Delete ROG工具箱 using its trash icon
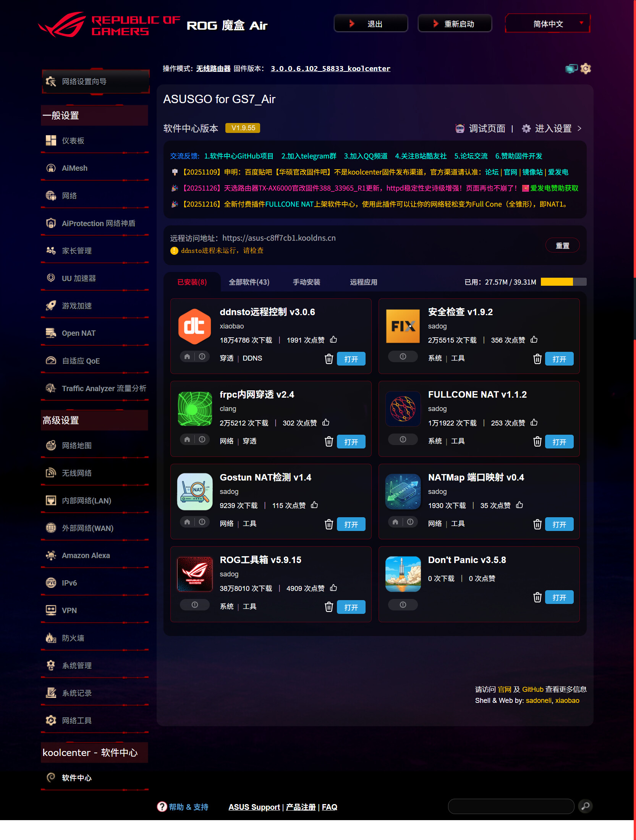The height and width of the screenshot is (840, 636). pyautogui.click(x=329, y=607)
